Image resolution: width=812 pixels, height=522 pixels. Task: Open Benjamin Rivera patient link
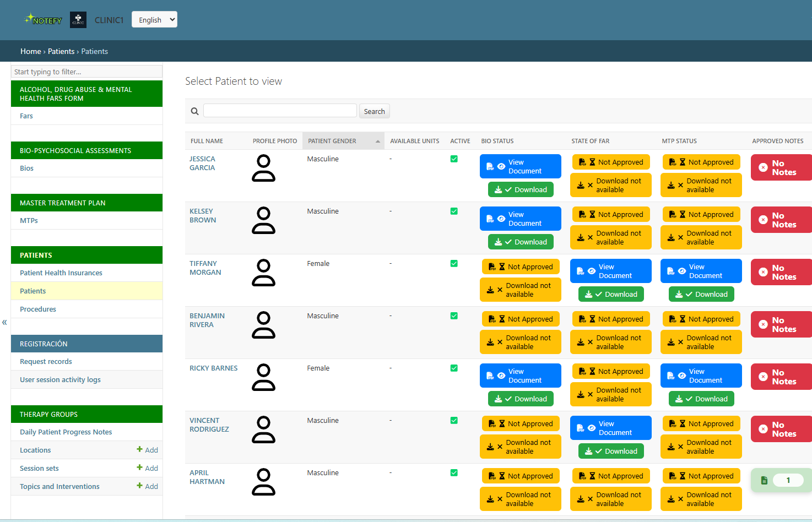tap(207, 320)
